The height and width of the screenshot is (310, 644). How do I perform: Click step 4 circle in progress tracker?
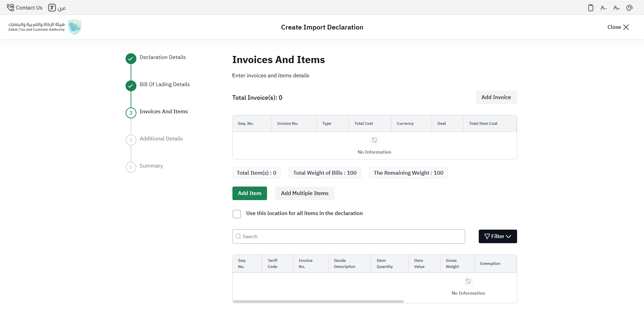131,140
